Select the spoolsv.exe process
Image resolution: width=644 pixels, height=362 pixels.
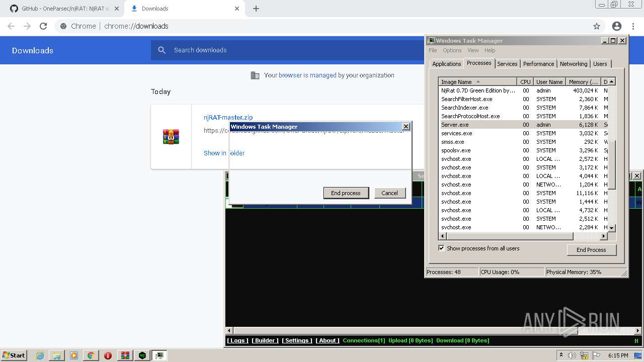(524, 150)
